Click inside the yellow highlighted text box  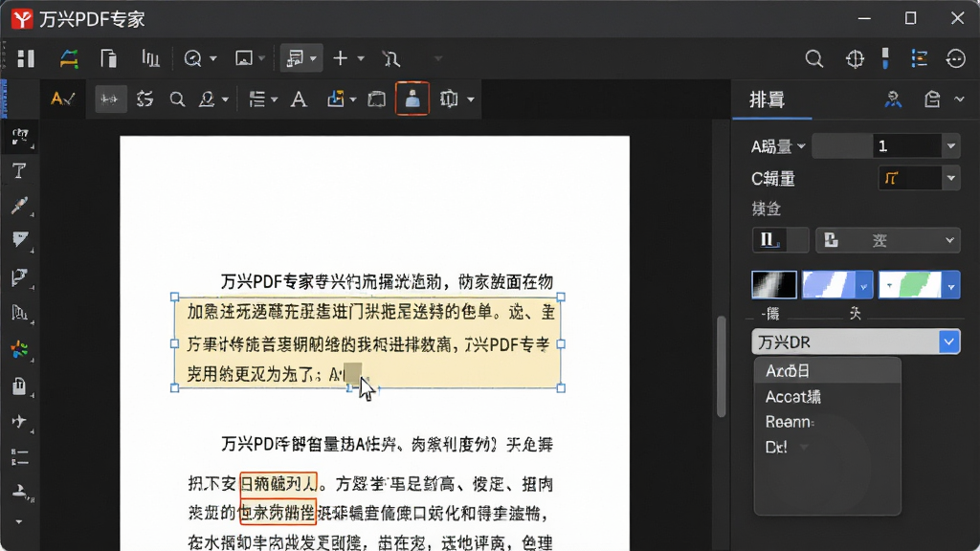point(367,342)
